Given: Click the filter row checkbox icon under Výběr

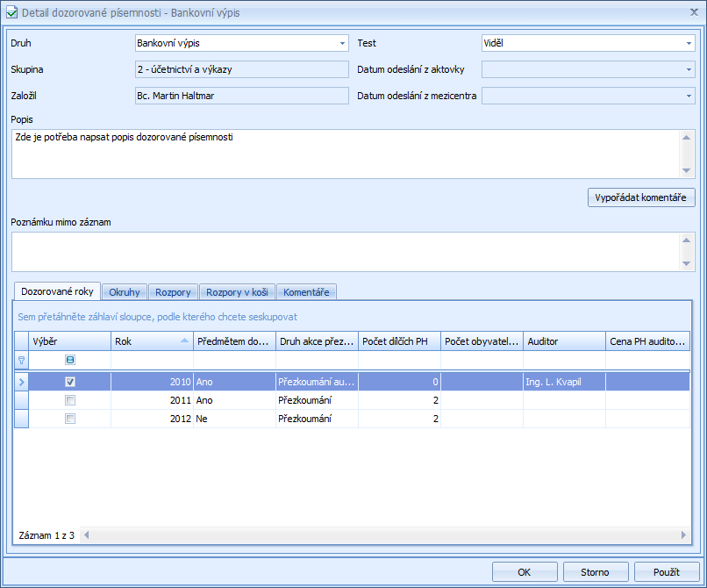Looking at the screenshot, I should [70, 360].
